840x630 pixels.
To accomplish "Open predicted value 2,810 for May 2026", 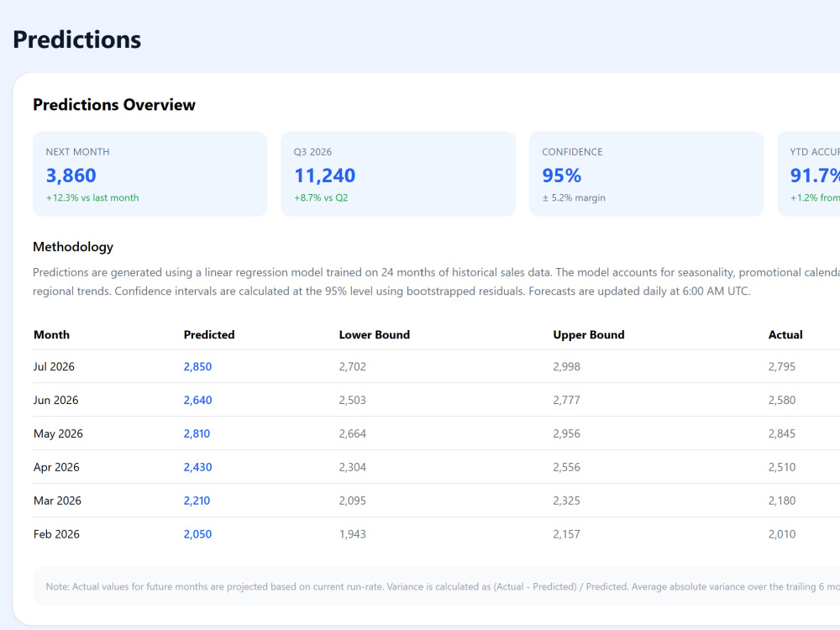I will click(197, 433).
